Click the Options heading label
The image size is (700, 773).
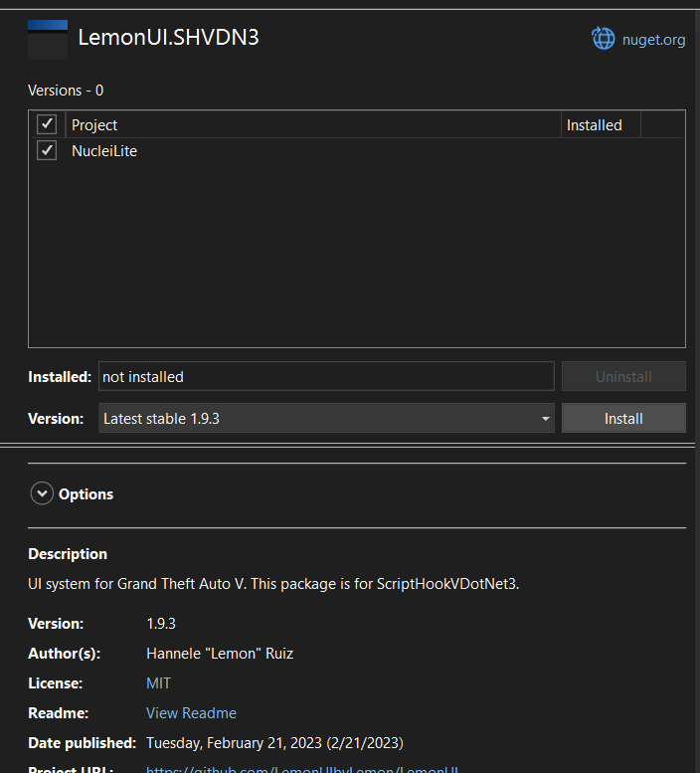[x=86, y=494]
